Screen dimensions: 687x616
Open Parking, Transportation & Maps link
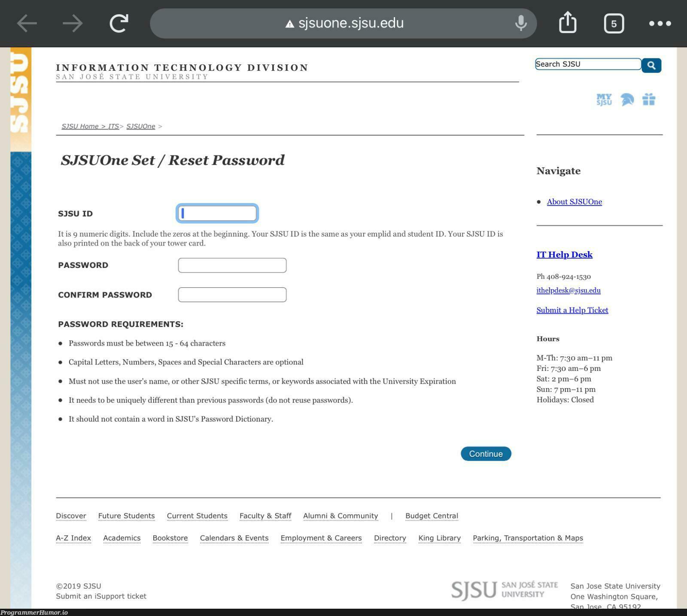pos(528,538)
